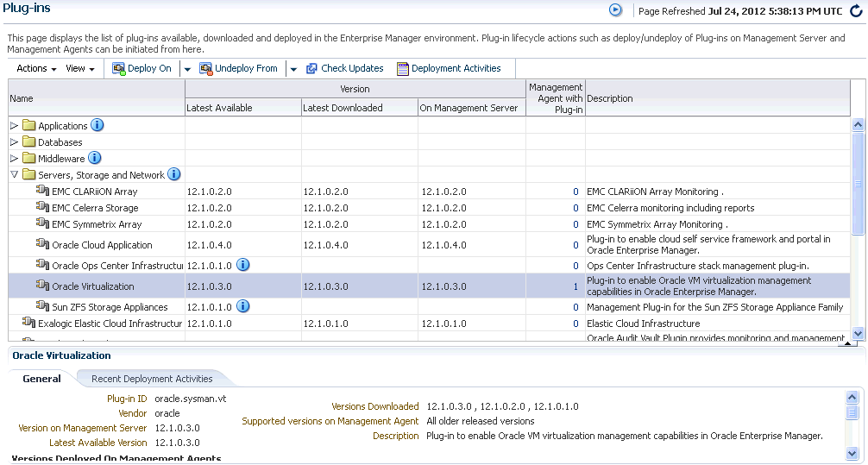Click the Servers, Storage and Network folder icon
This screenshot has height=465, width=868.
click(x=28, y=175)
